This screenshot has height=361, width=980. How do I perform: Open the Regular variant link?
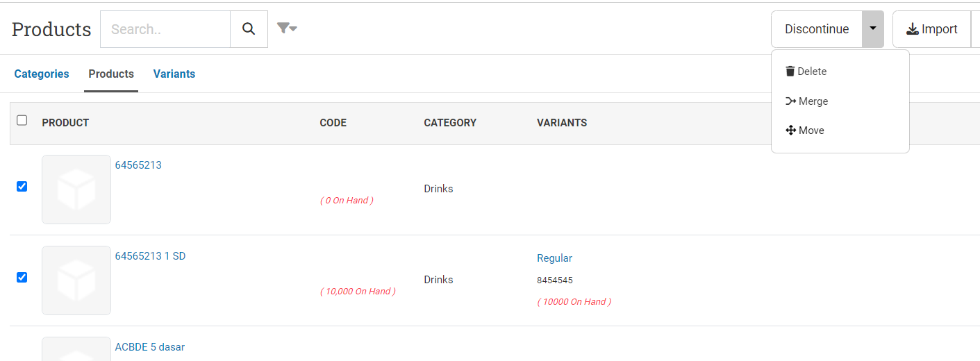pyautogui.click(x=554, y=258)
